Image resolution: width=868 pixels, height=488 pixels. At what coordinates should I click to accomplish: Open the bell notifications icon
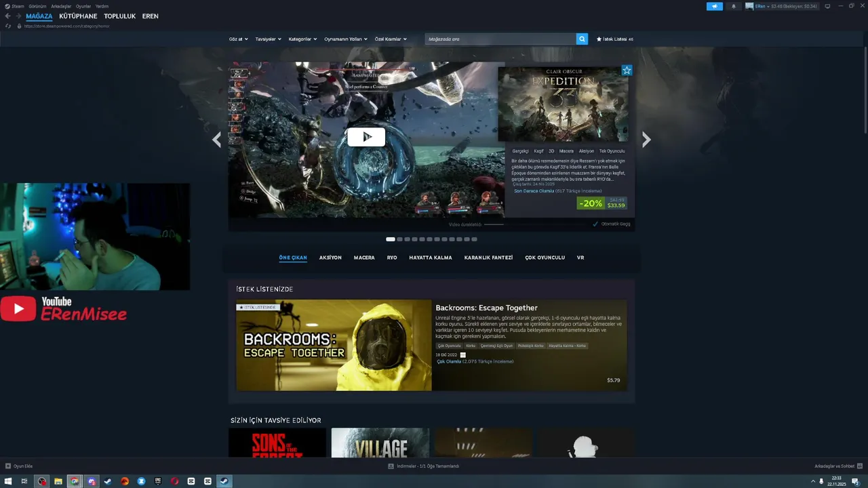click(733, 6)
